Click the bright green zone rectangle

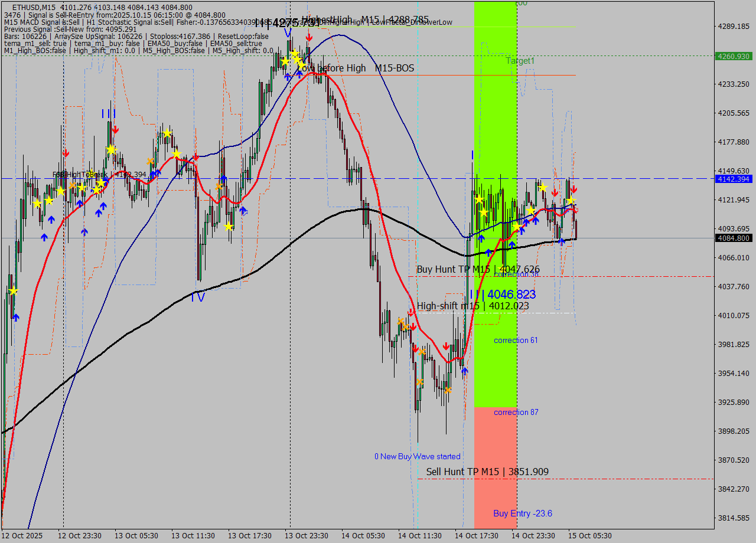(495, 177)
